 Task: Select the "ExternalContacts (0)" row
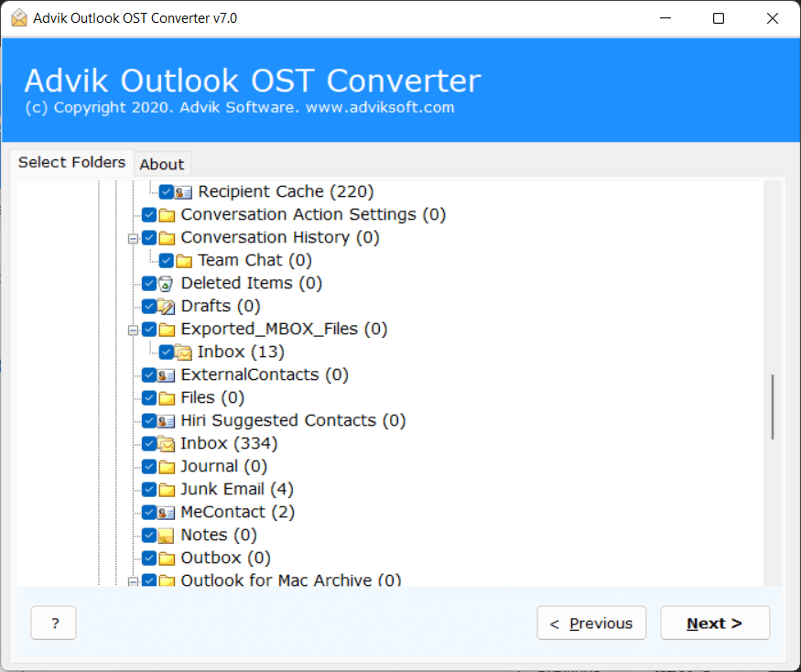click(x=265, y=375)
